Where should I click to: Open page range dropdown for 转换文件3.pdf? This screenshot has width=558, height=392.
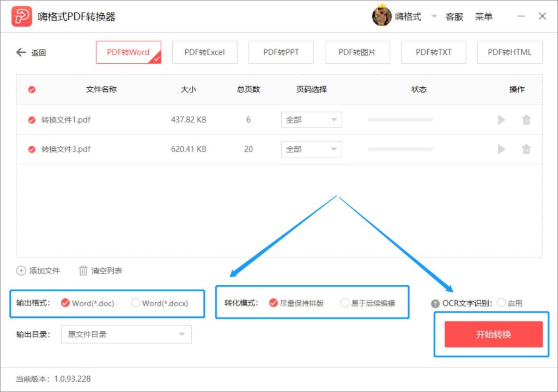point(311,149)
